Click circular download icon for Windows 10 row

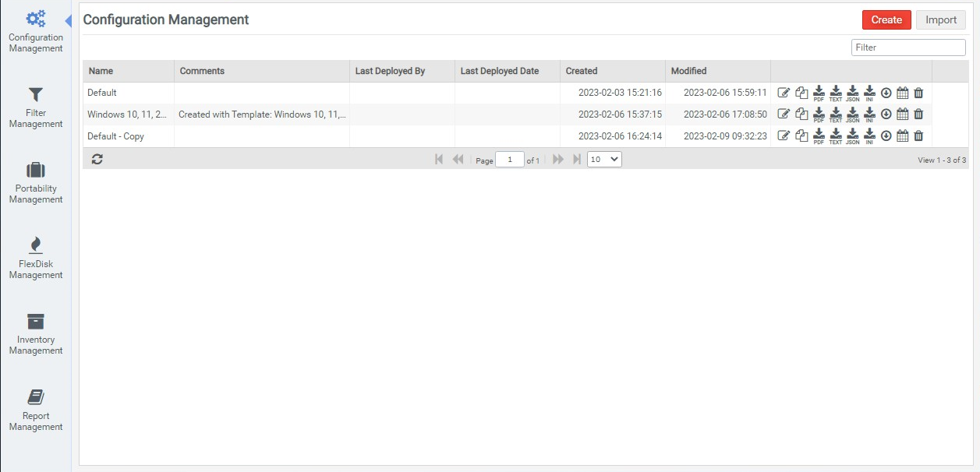[886, 114]
